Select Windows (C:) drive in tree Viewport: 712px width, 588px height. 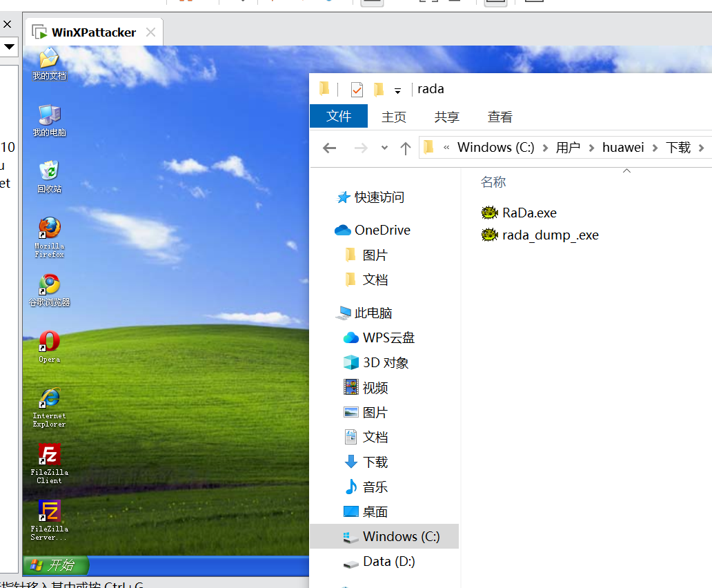[x=384, y=536]
